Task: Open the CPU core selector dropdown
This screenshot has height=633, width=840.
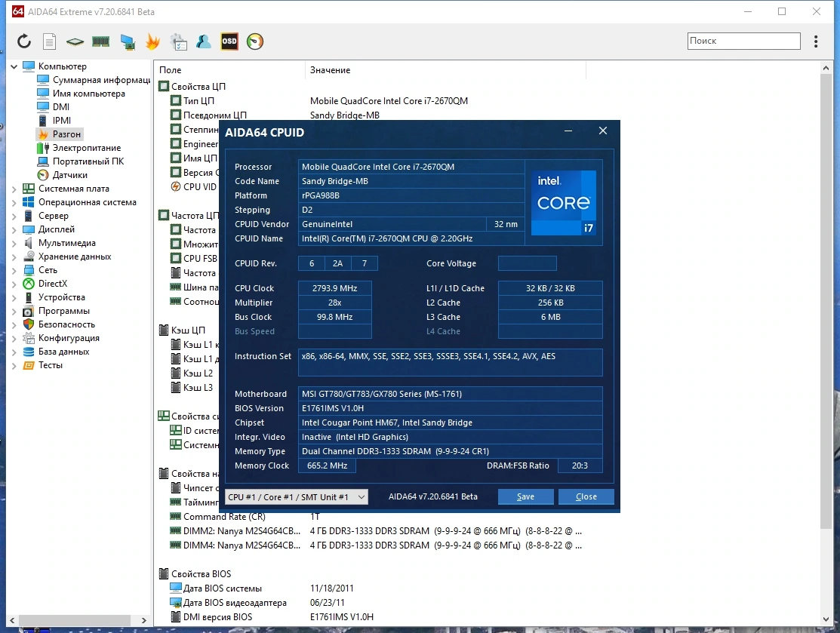Action: tap(297, 497)
